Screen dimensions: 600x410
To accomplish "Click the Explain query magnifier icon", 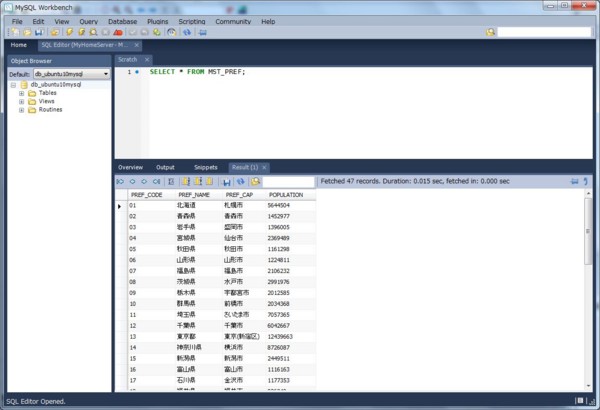I will 93,33.
